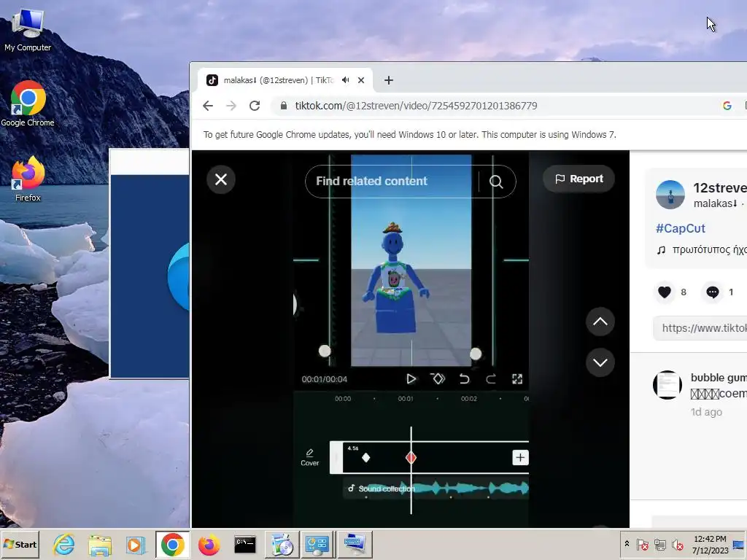Click the volume tray icon
Screen dimensions: 747x560
tap(677, 544)
